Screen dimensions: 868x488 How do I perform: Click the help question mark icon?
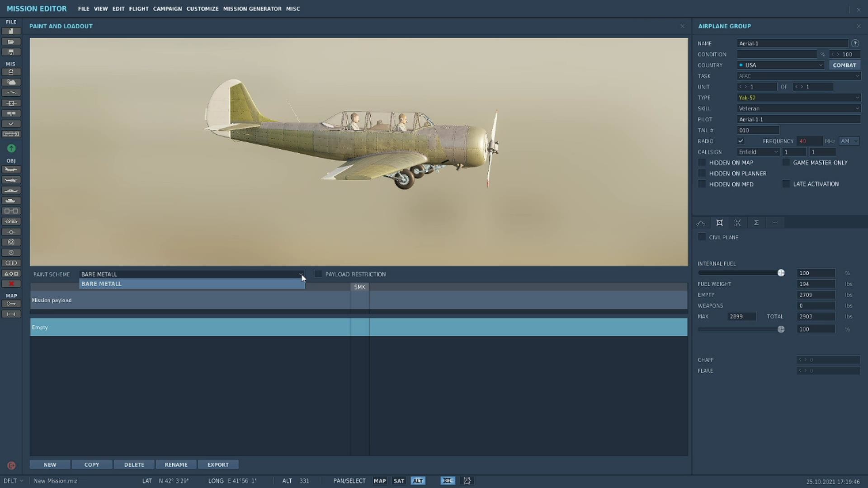[x=855, y=43]
